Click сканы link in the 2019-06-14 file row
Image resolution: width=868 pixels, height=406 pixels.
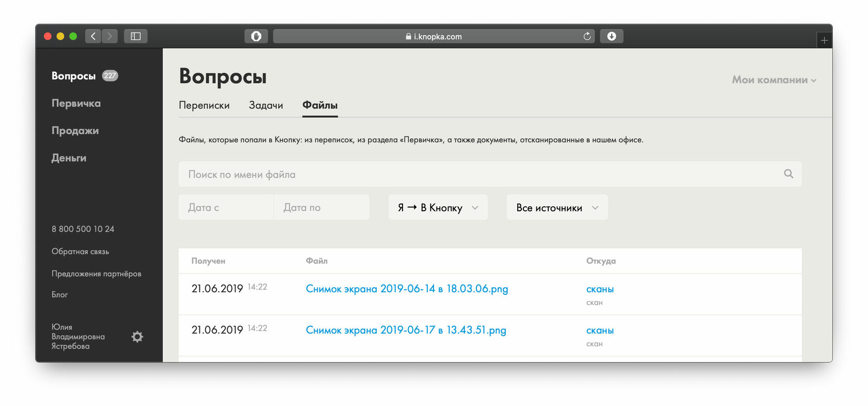point(600,289)
